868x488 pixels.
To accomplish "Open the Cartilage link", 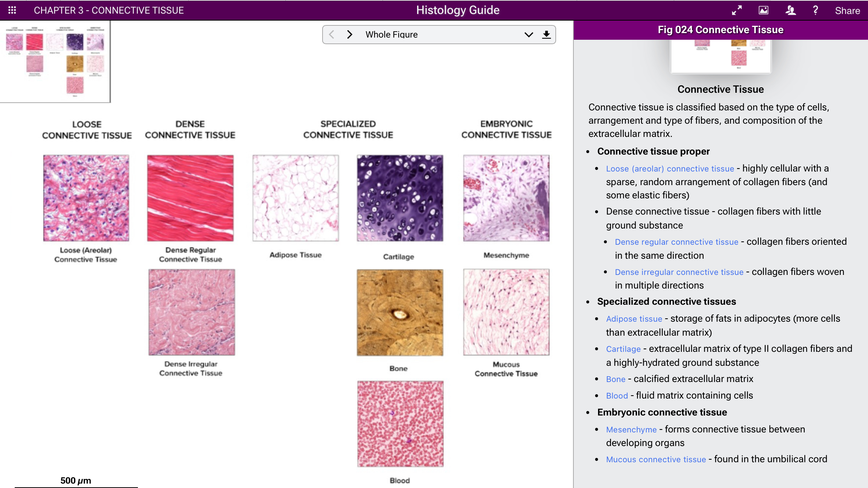I will tap(623, 349).
